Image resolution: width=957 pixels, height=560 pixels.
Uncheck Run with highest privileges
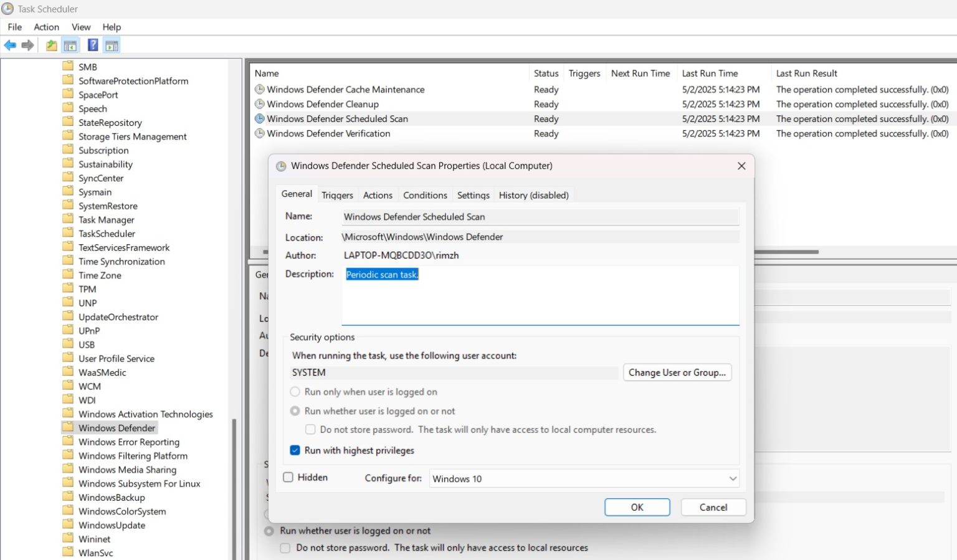295,450
